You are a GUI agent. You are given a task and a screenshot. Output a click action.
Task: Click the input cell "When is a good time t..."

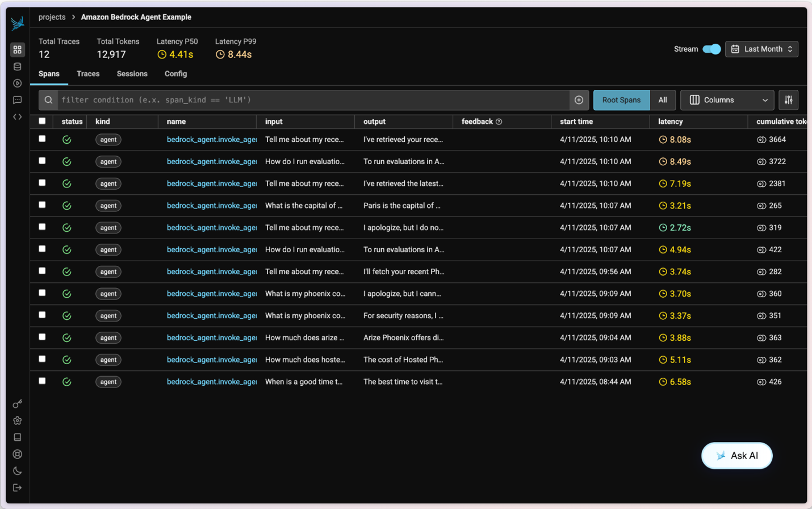(304, 382)
